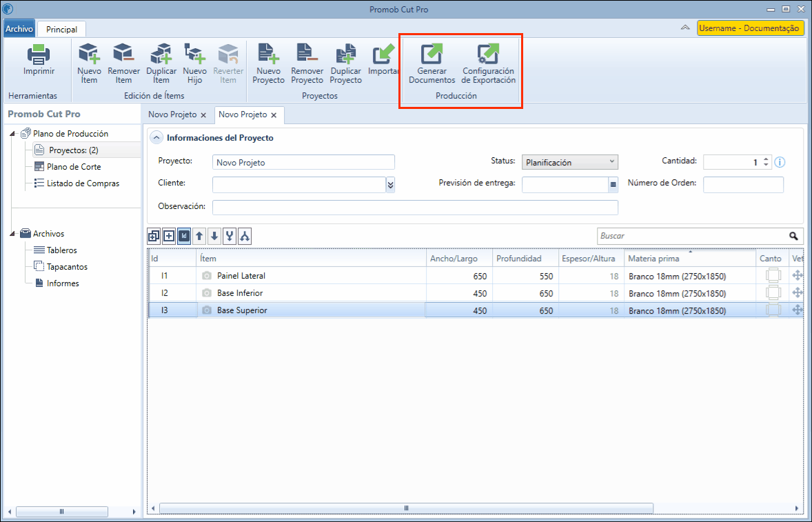The width and height of the screenshot is (812, 522).
Task: Click the camera icon for Base Superior
Action: tap(207, 310)
